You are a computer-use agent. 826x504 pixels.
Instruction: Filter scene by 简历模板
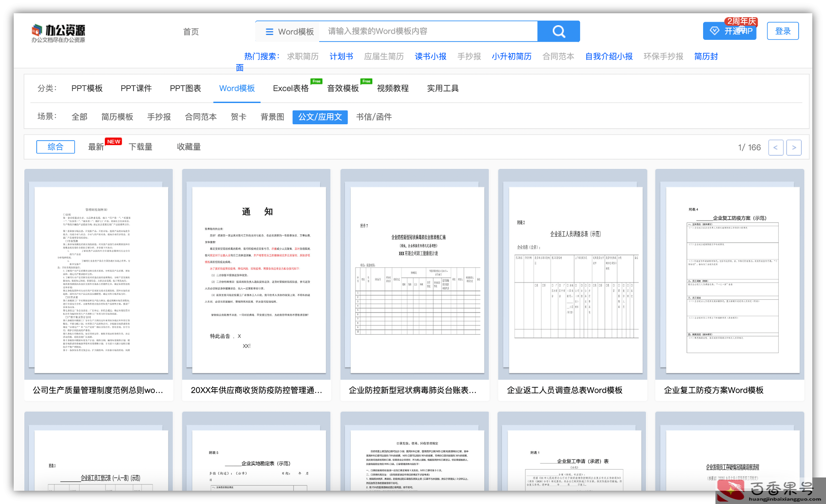[x=117, y=117]
